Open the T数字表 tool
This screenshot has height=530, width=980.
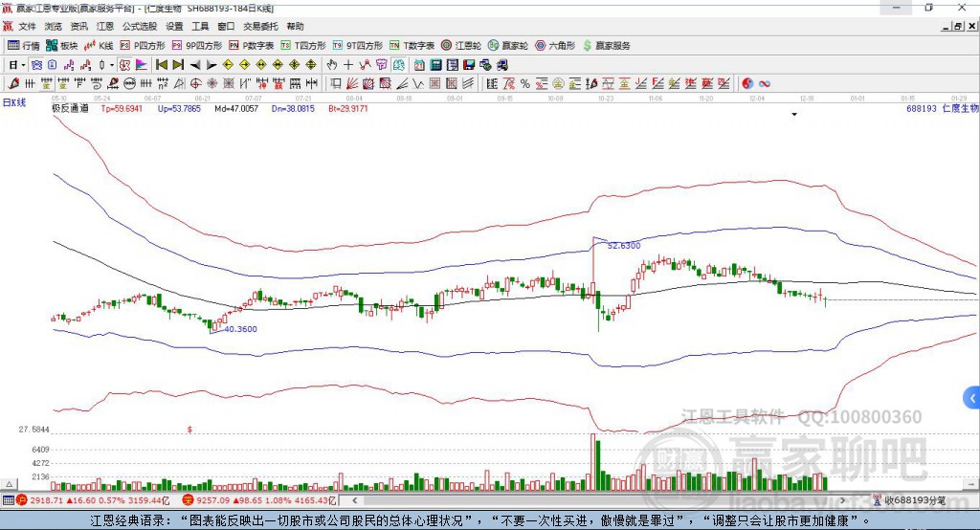point(412,46)
